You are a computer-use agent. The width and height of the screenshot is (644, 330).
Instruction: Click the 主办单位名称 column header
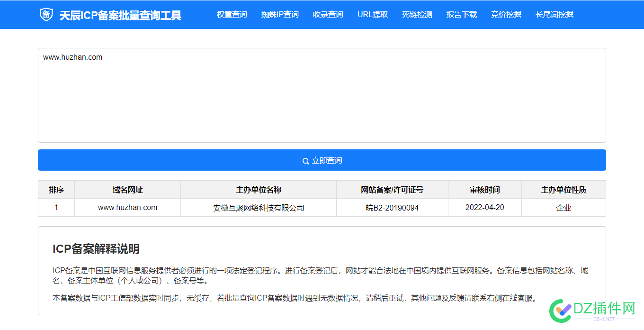tap(259, 190)
